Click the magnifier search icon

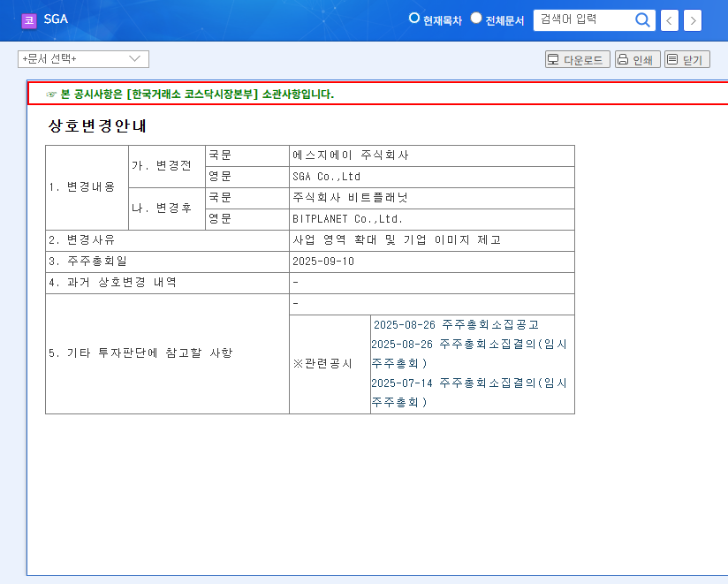(x=642, y=20)
